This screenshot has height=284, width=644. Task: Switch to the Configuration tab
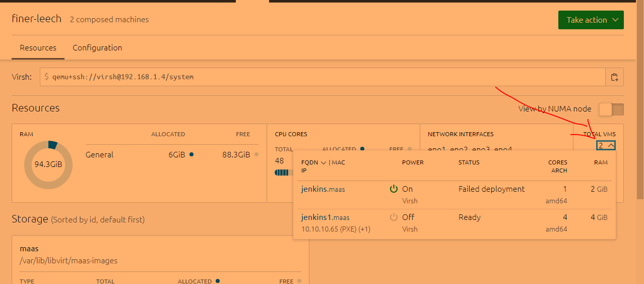click(x=97, y=48)
